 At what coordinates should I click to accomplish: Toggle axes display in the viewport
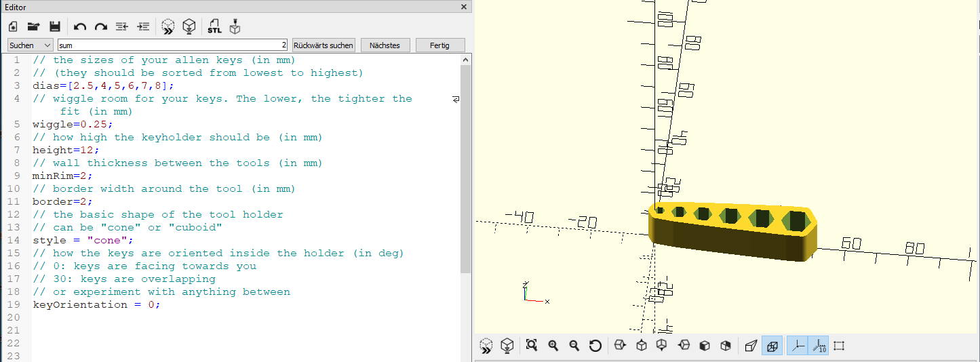coord(797,346)
